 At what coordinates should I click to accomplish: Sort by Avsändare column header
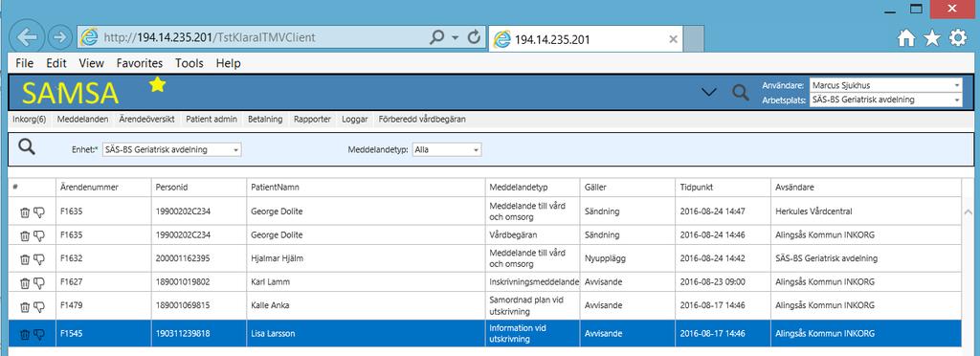[x=865, y=188]
